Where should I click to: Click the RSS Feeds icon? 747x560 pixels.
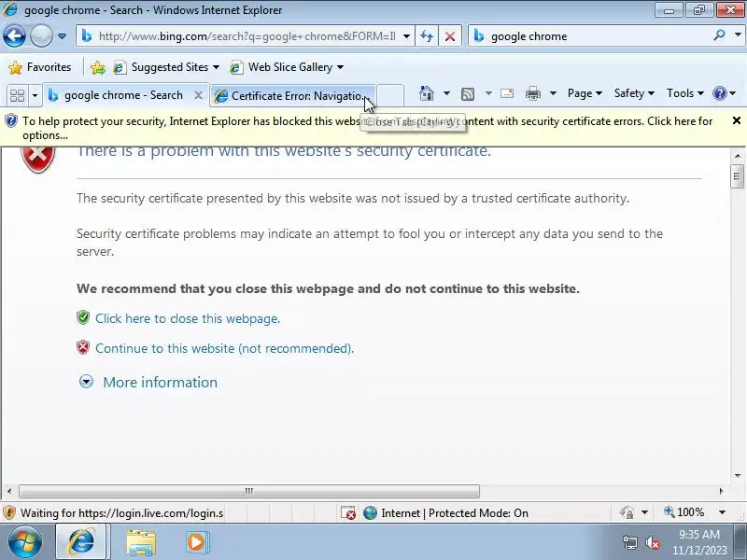[468, 94]
